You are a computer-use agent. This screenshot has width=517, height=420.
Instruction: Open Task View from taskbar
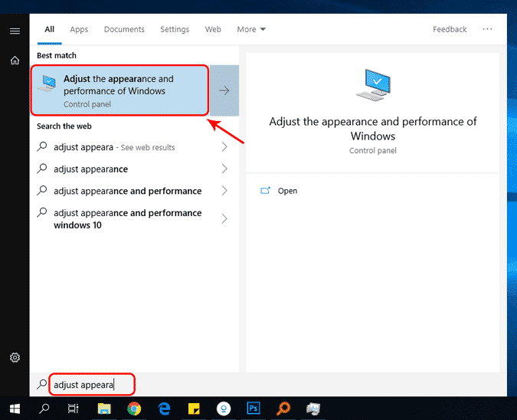[74, 409]
